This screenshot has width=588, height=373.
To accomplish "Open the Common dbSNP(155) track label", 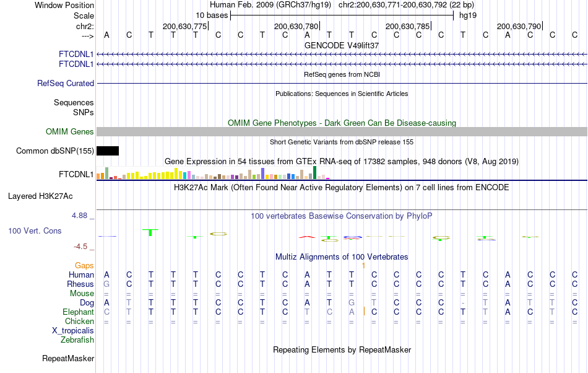I will [54, 151].
